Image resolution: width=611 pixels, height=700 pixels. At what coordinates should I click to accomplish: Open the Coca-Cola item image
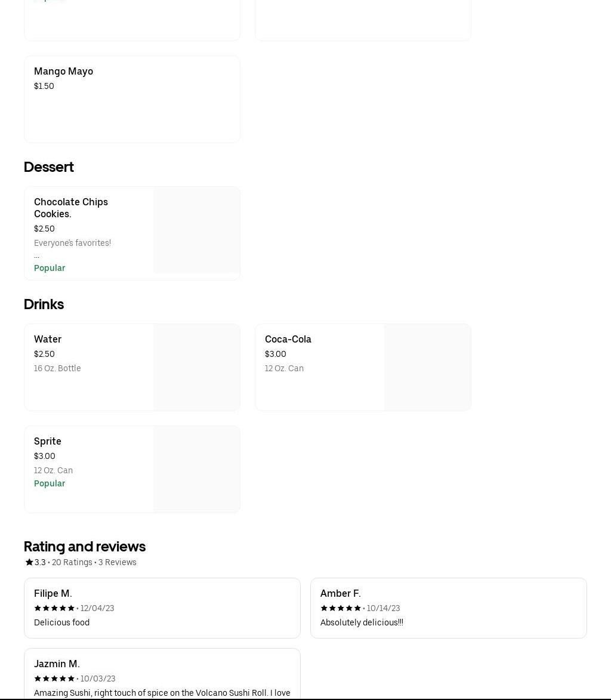427,368
